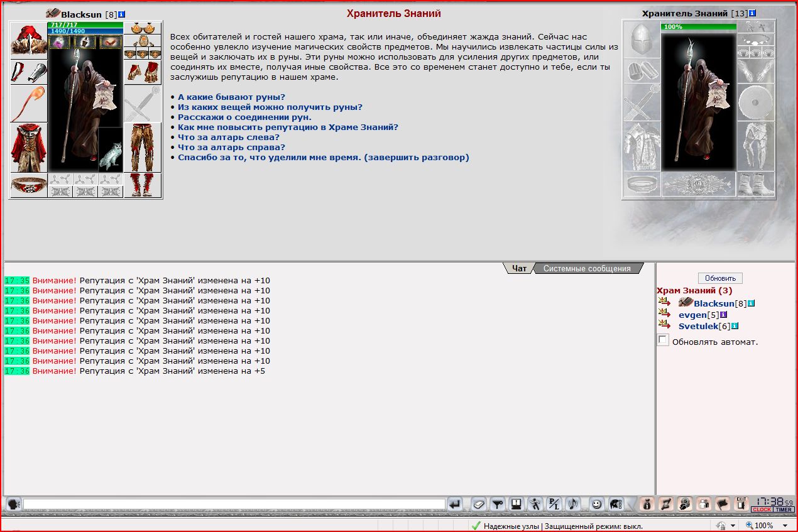Click the chat message input field

(234, 504)
